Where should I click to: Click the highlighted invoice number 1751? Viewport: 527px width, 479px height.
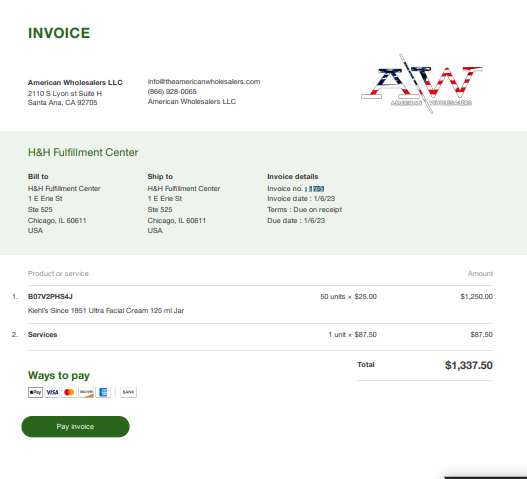point(317,189)
